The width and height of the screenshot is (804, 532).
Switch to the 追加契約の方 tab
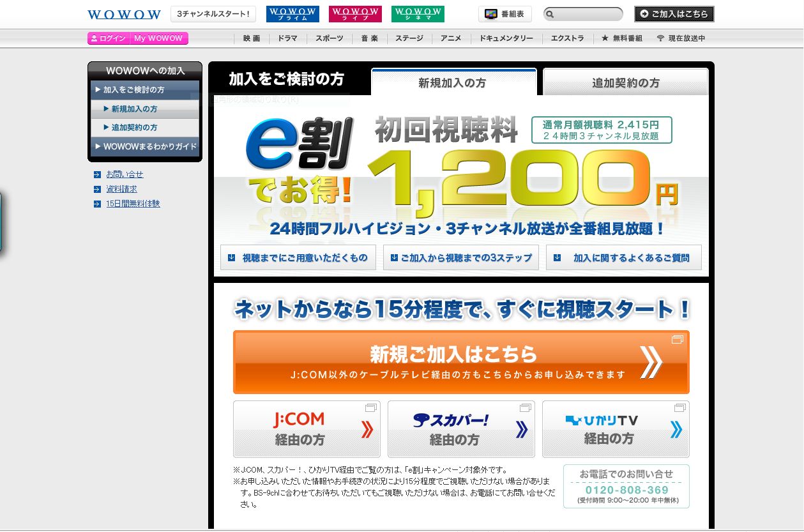(625, 82)
